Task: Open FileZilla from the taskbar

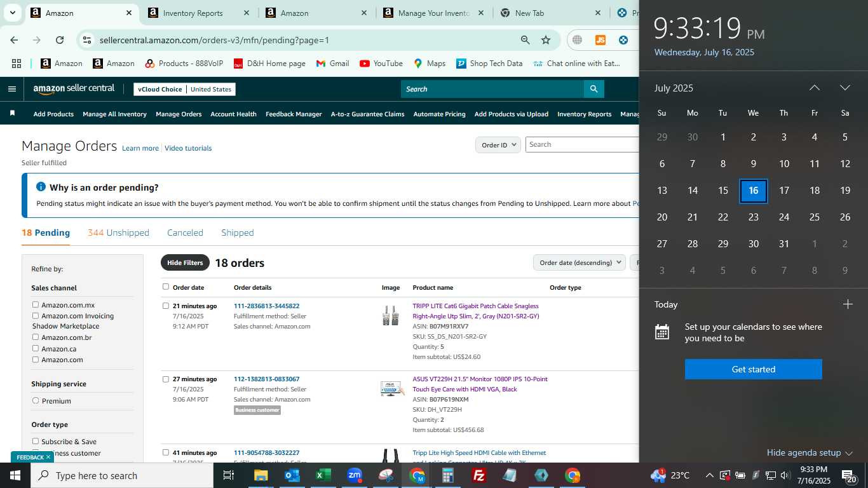Action: (x=479, y=475)
